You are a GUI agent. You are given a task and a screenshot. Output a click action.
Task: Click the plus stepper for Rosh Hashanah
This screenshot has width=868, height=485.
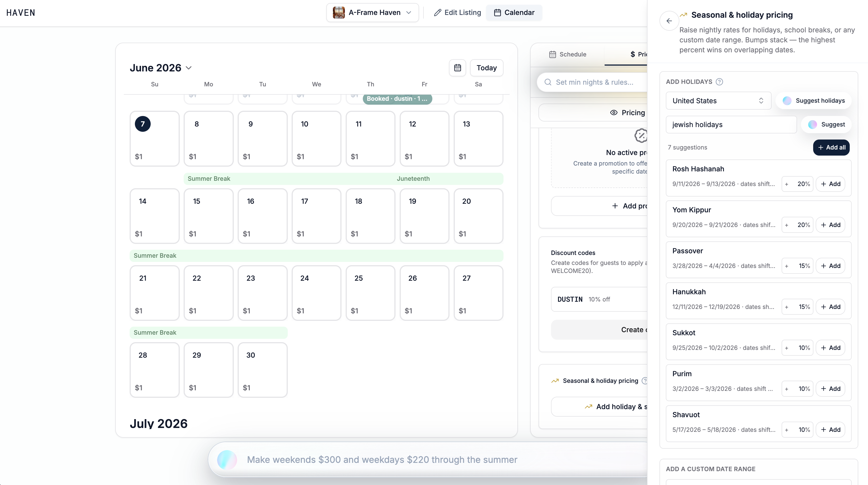tap(787, 184)
